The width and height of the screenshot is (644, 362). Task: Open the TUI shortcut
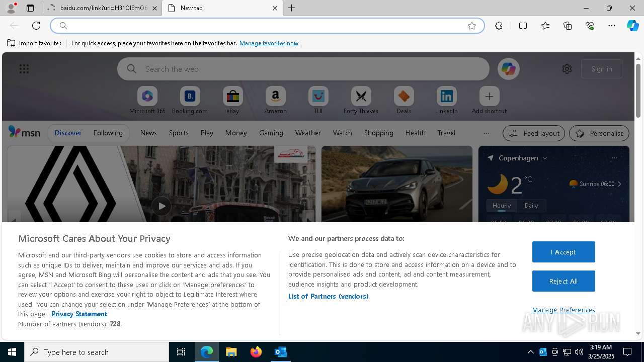[x=318, y=101]
